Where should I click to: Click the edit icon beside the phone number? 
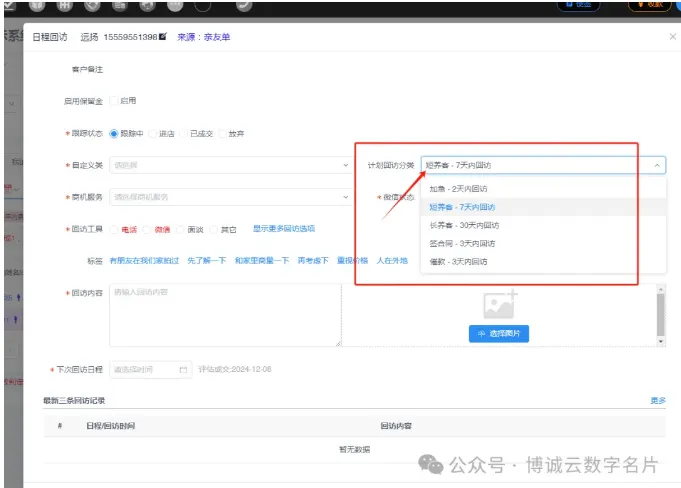coord(162,36)
